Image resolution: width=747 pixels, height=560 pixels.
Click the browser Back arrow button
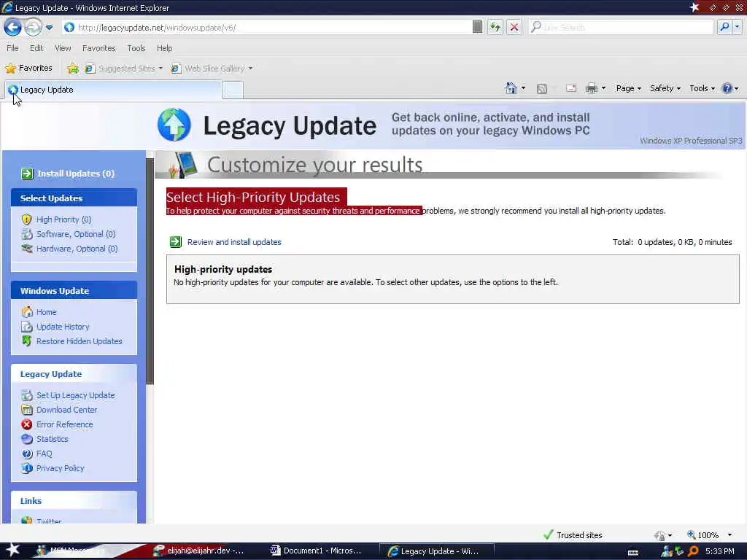pyautogui.click(x=13, y=27)
